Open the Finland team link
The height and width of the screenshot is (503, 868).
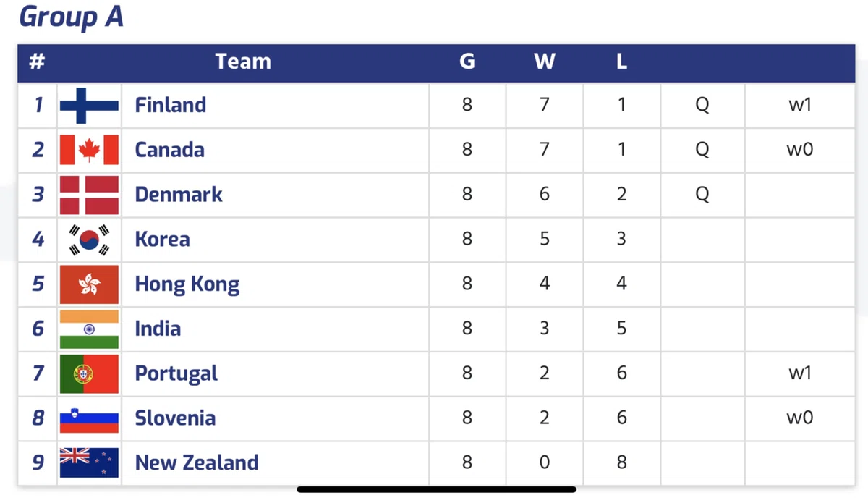[170, 105]
